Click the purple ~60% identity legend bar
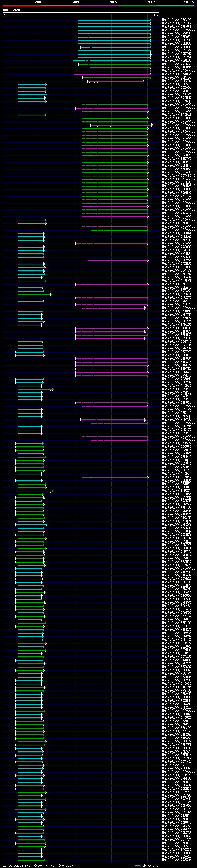 [99, 6]
